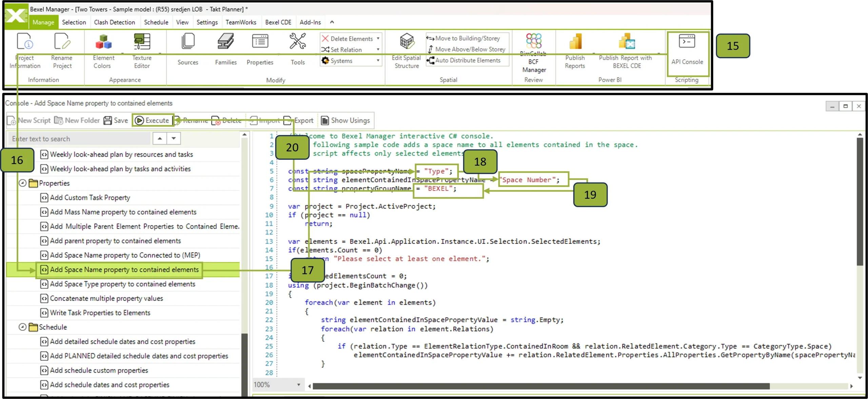Open the Add-Ins tab
868x399 pixels.
click(x=310, y=22)
